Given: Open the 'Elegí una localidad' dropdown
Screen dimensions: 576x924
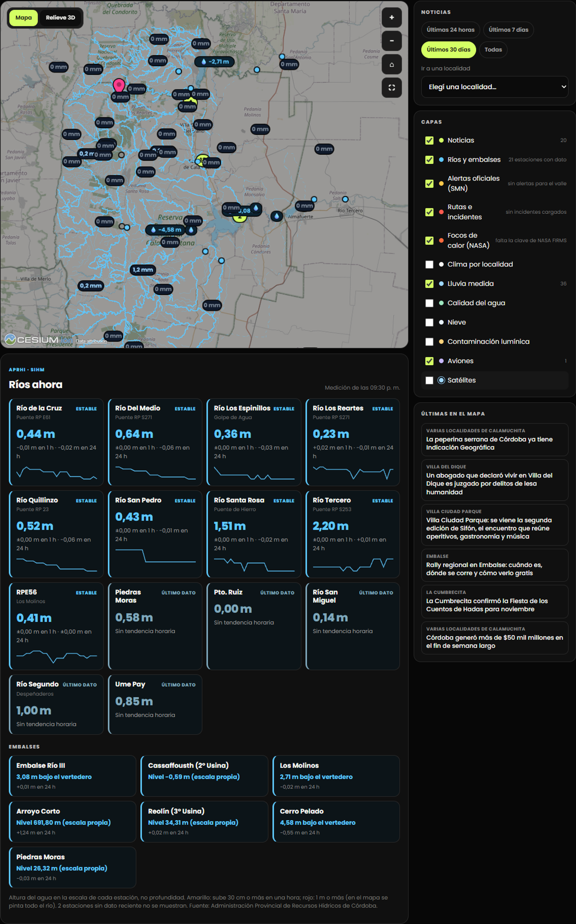Looking at the screenshot, I should [495, 87].
